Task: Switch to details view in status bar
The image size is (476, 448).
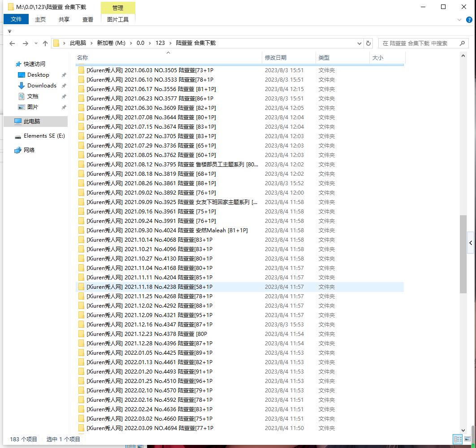Action: pyautogui.click(x=458, y=439)
